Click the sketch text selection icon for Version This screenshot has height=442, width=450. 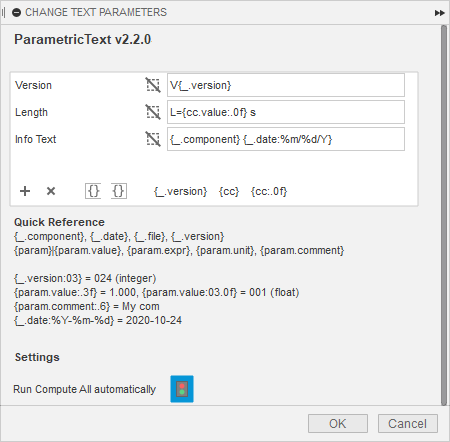153,85
